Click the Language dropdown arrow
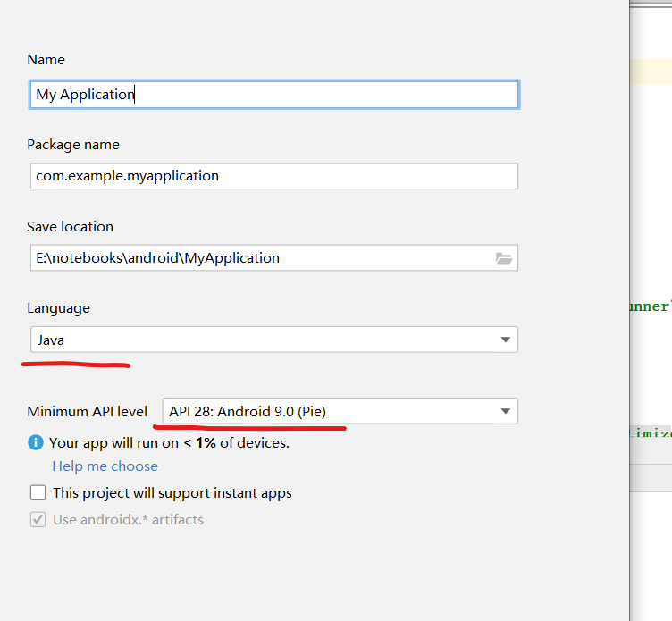 pyautogui.click(x=505, y=340)
